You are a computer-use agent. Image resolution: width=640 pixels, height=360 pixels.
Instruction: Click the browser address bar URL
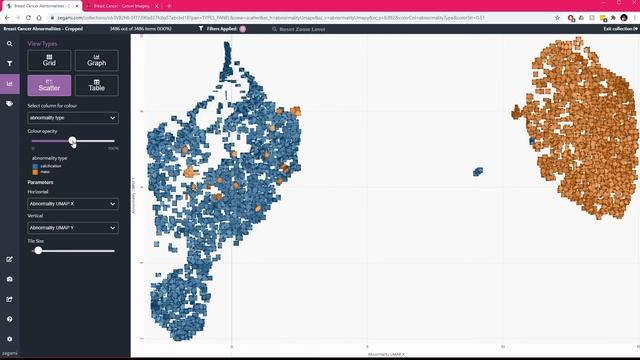(271, 18)
